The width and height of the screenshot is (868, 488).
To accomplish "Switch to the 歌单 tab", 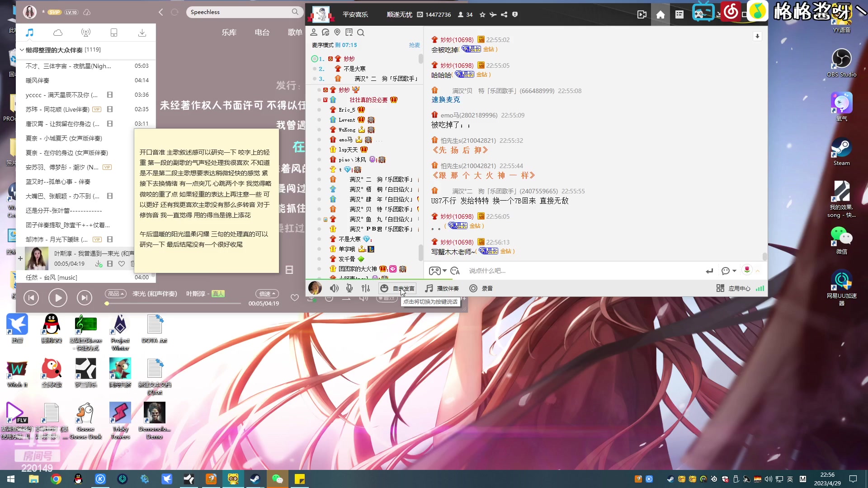I will click(x=295, y=33).
